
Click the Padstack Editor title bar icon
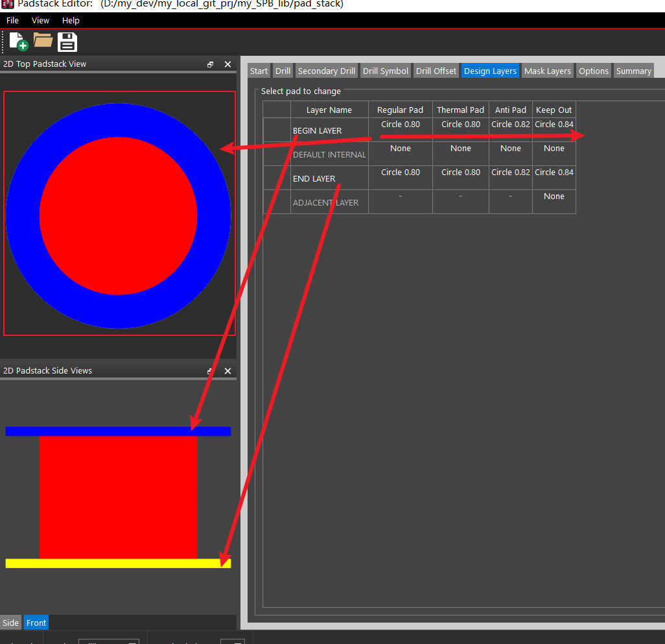(x=7, y=5)
